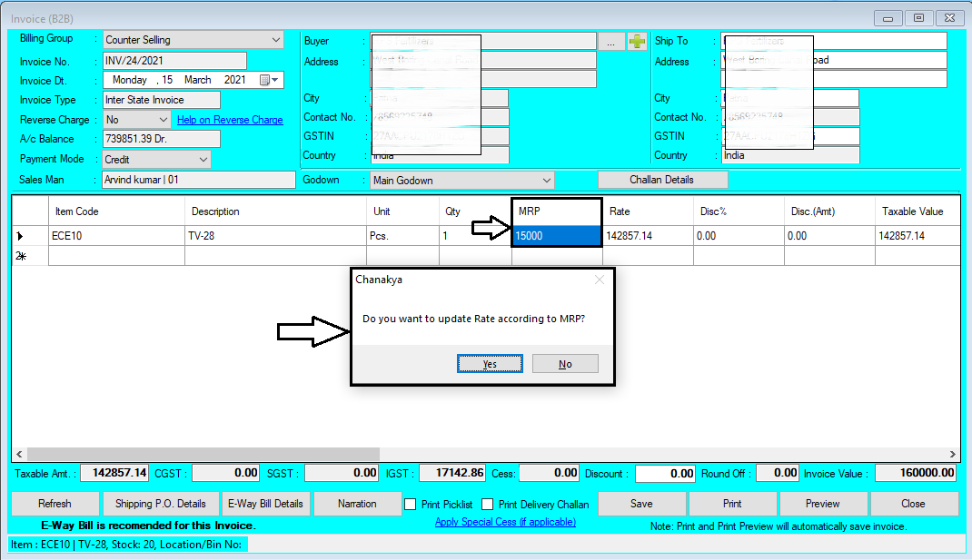Viewport: 972px width, 560px height.
Task: Open E-Way Bill Details
Action: pos(265,504)
